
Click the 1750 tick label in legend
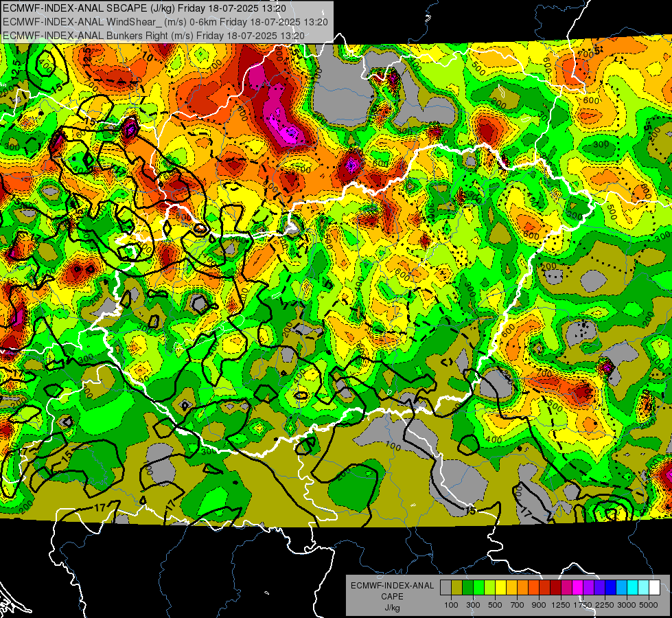coord(583,605)
